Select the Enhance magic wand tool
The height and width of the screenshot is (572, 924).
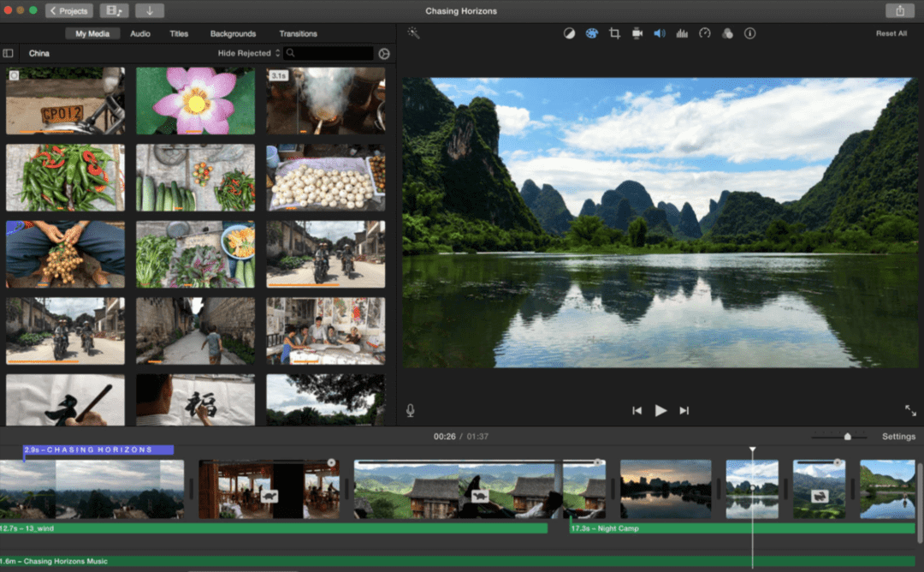[x=414, y=33]
